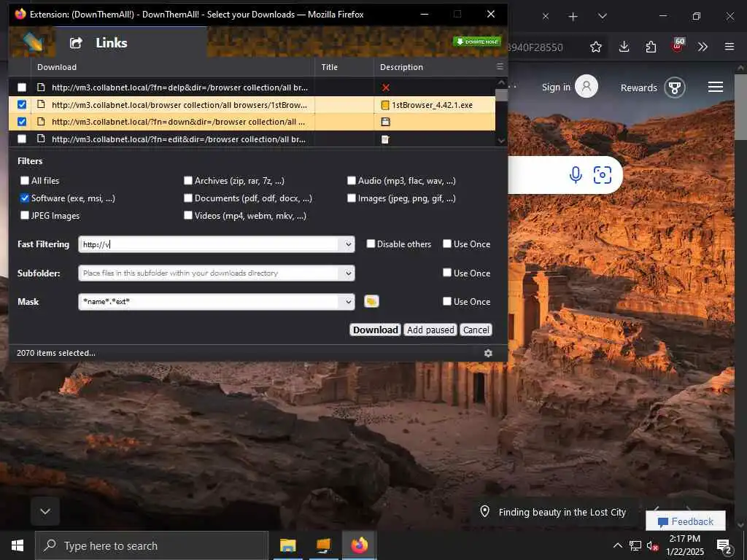Click the floppy disk description icon

[386, 122]
